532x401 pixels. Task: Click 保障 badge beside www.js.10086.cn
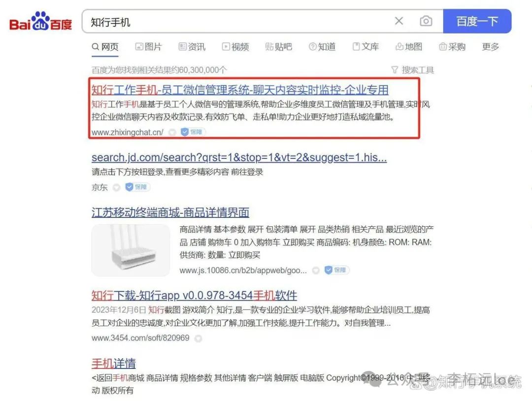tap(336, 270)
